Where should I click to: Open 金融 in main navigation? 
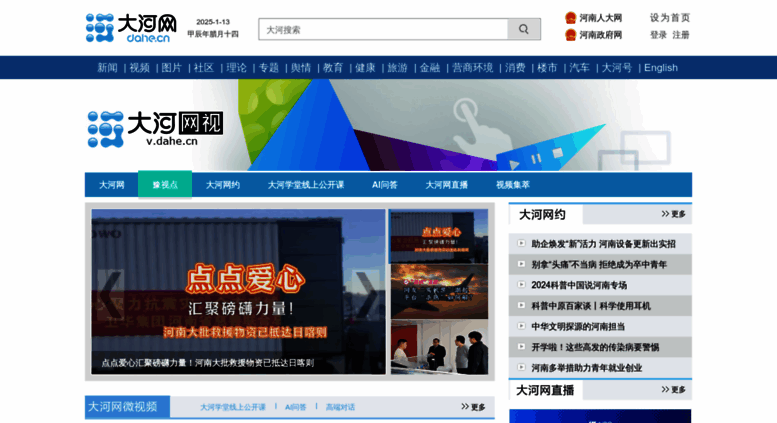430,67
